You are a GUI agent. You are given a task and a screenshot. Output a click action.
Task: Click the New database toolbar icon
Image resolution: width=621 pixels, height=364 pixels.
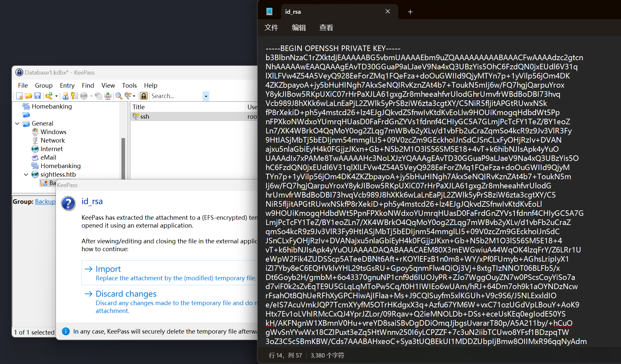pos(20,96)
